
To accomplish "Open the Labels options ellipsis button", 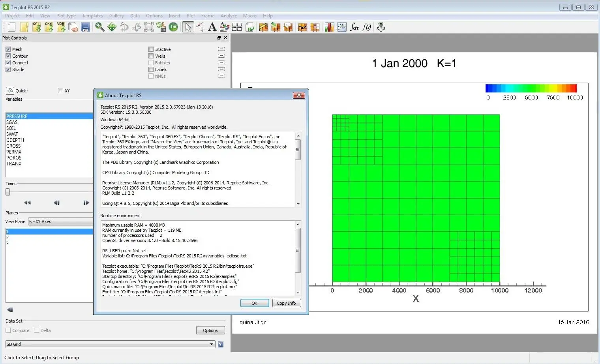I will (221, 69).
